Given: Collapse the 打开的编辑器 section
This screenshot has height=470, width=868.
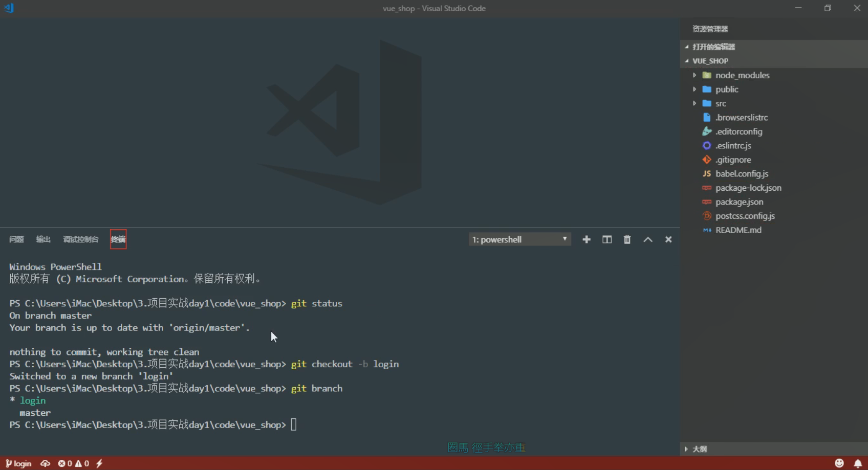Looking at the screenshot, I should 773,47.
